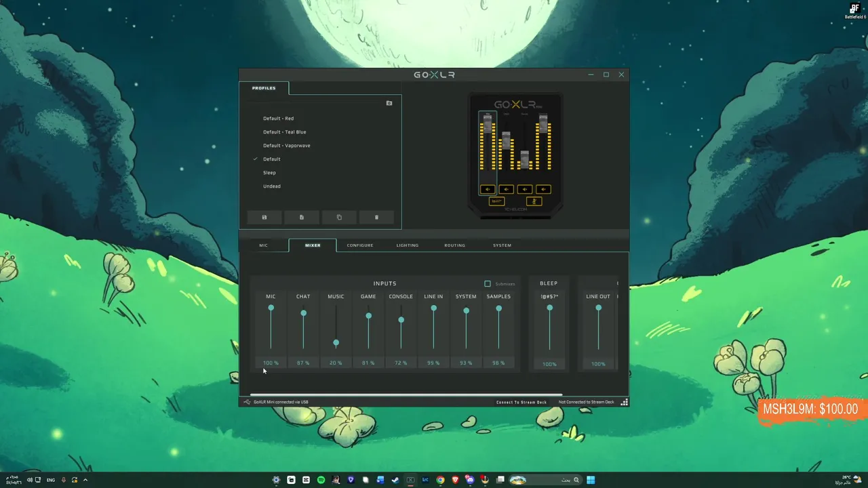
Task: Click the Music volume slider handle
Action: [x=336, y=343]
